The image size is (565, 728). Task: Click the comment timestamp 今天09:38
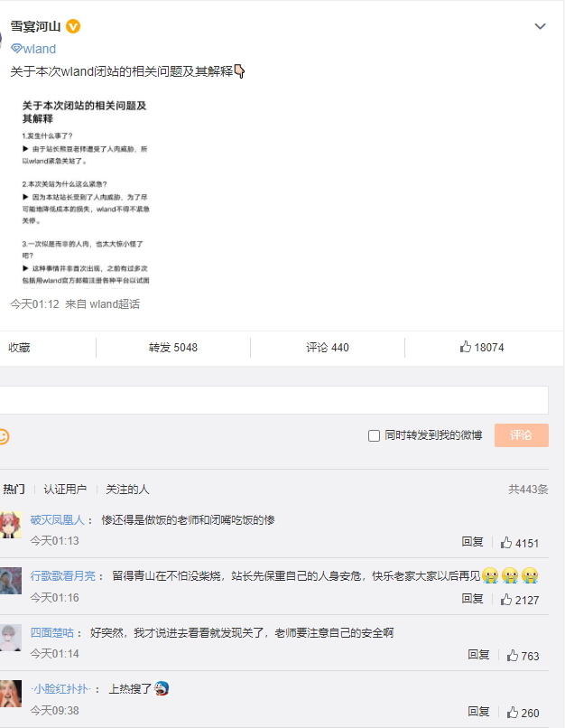(55, 711)
